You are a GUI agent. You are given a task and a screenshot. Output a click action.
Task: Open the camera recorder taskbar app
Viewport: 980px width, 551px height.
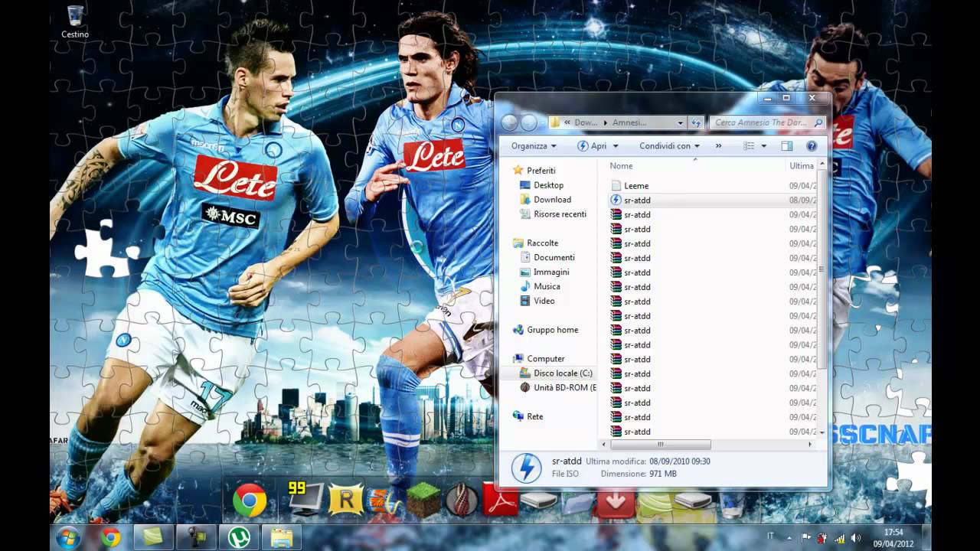[195, 538]
